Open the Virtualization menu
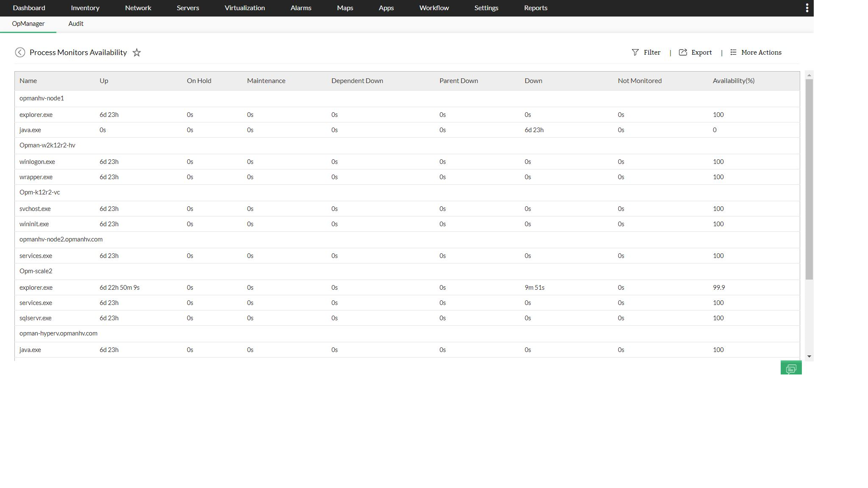Screen dimensions: 868x488 point(245,8)
